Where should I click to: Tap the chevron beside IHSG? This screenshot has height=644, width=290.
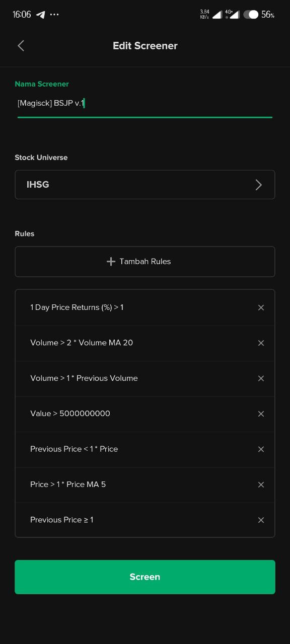pos(259,185)
